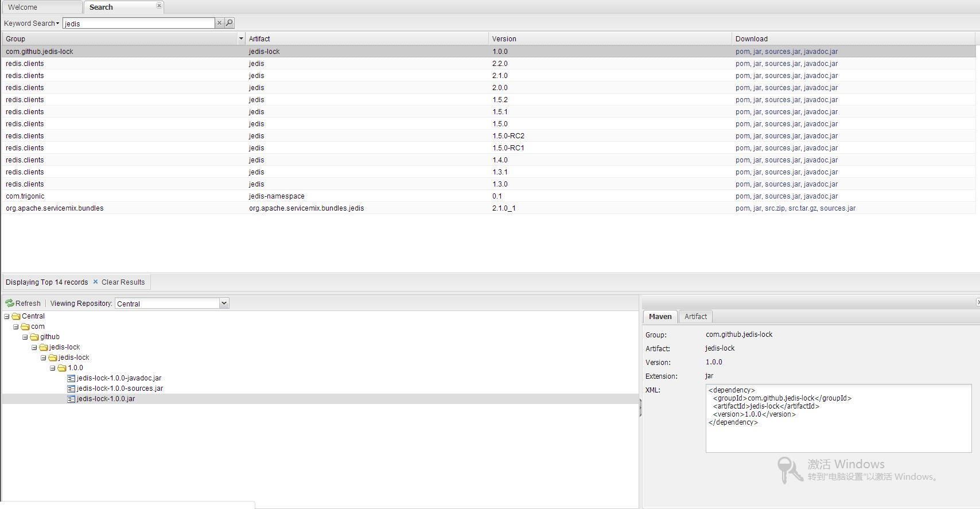Select the jedis version 1.5.2 row
This screenshot has height=509, width=980.
(x=488, y=100)
